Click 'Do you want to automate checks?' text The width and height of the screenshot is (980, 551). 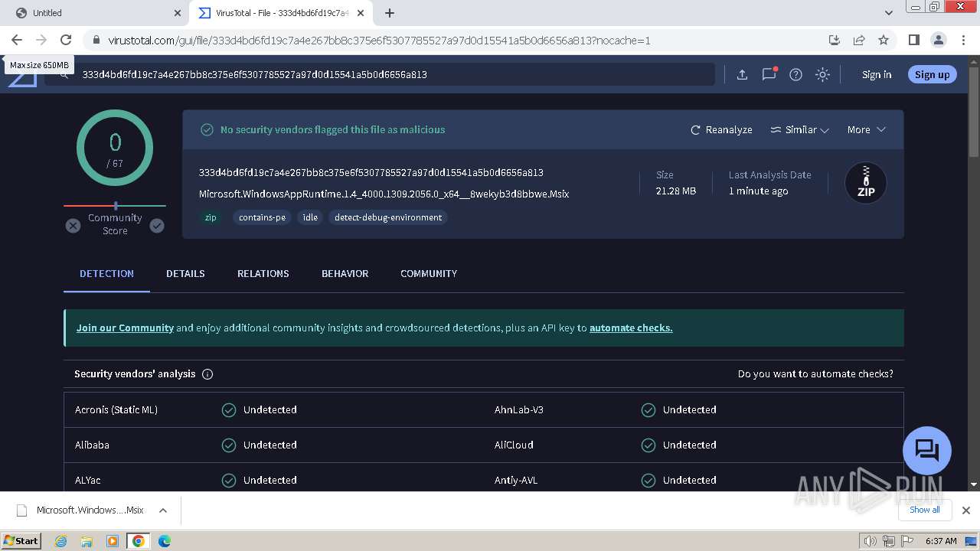tap(815, 373)
